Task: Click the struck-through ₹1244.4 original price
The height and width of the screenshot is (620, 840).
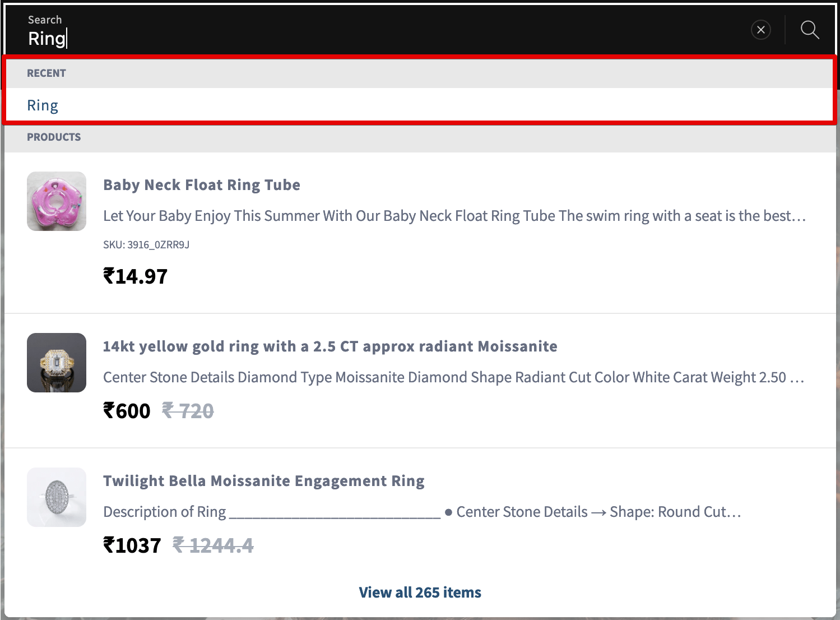Action: [213, 545]
